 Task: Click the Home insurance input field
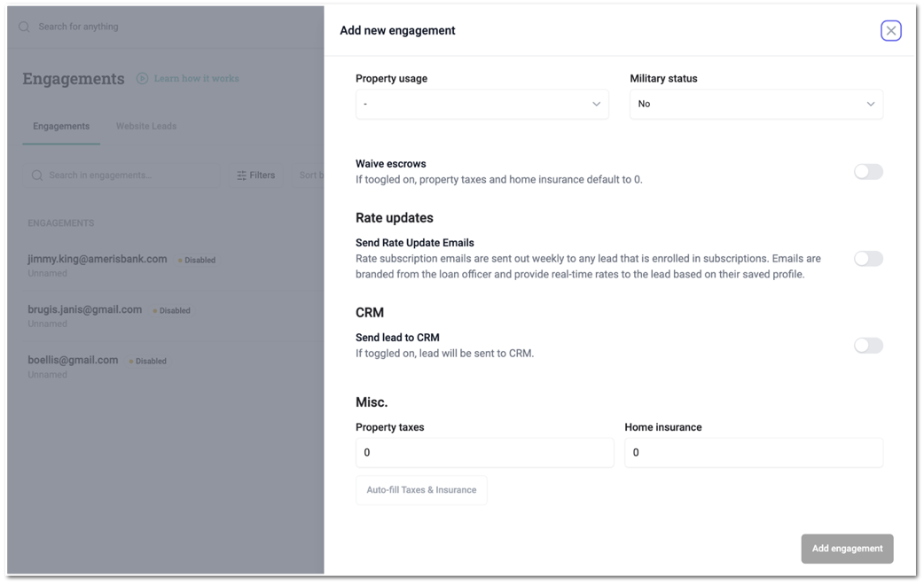tap(754, 452)
